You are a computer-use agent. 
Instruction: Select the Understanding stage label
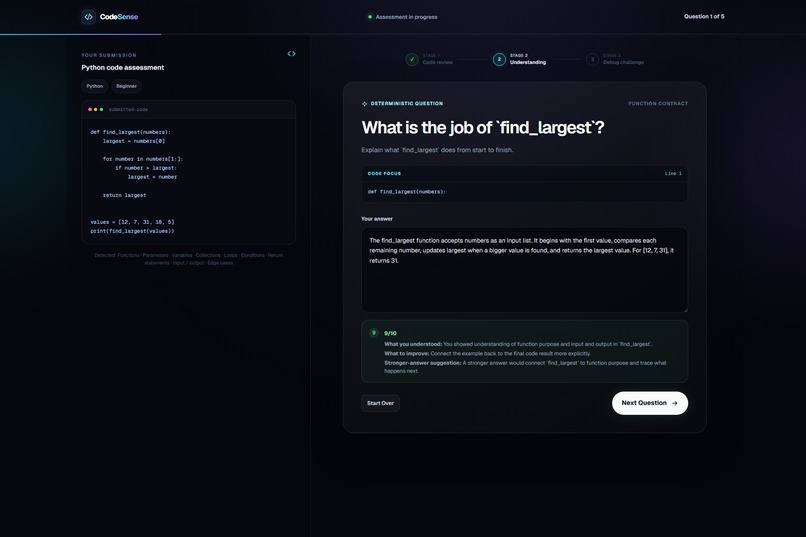pyautogui.click(x=528, y=62)
